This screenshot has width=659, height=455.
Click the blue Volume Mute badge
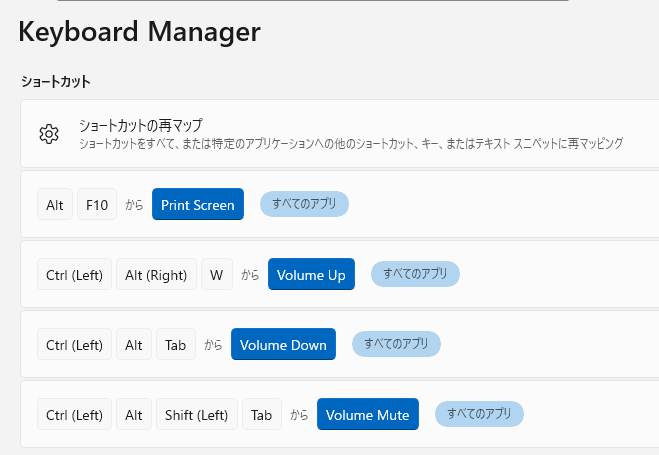tap(368, 415)
